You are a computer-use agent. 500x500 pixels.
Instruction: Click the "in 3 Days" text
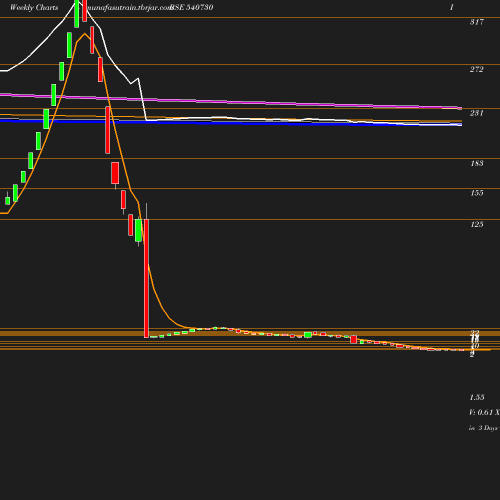pyautogui.click(x=483, y=428)
